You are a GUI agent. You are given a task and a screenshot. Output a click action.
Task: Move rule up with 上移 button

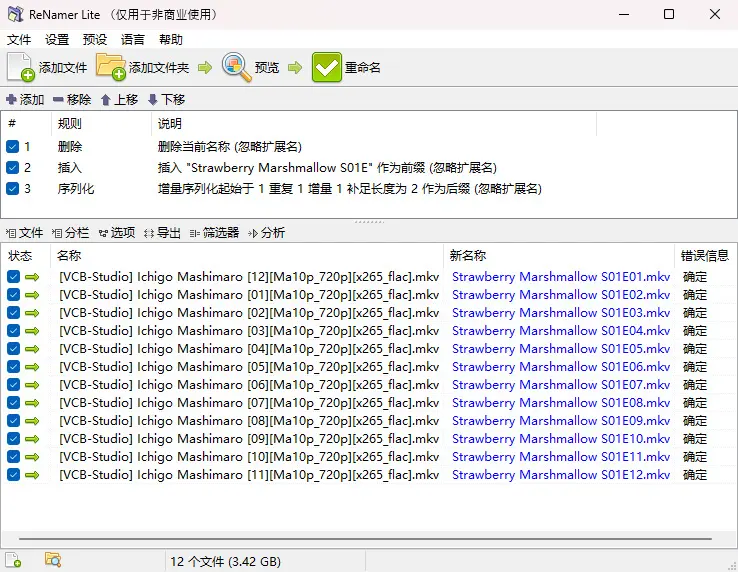(x=120, y=99)
